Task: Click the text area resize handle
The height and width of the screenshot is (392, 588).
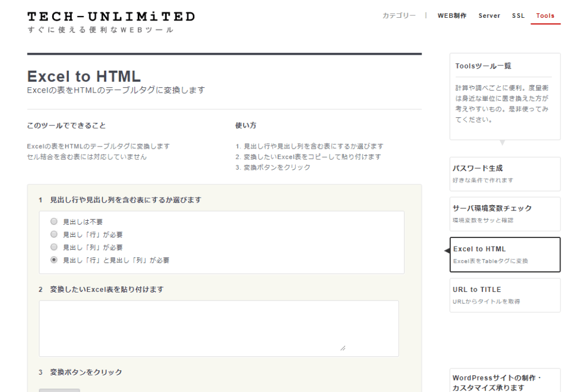Action: (343, 348)
